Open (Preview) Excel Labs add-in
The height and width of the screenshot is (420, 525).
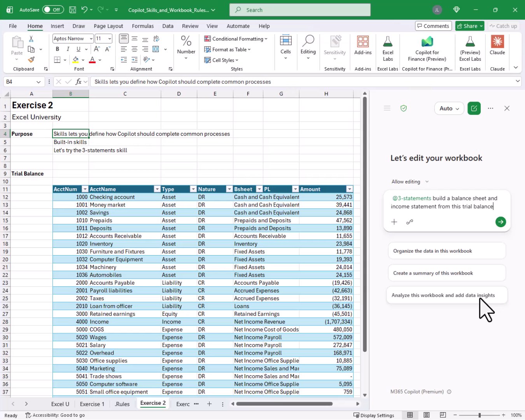coord(470,49)
